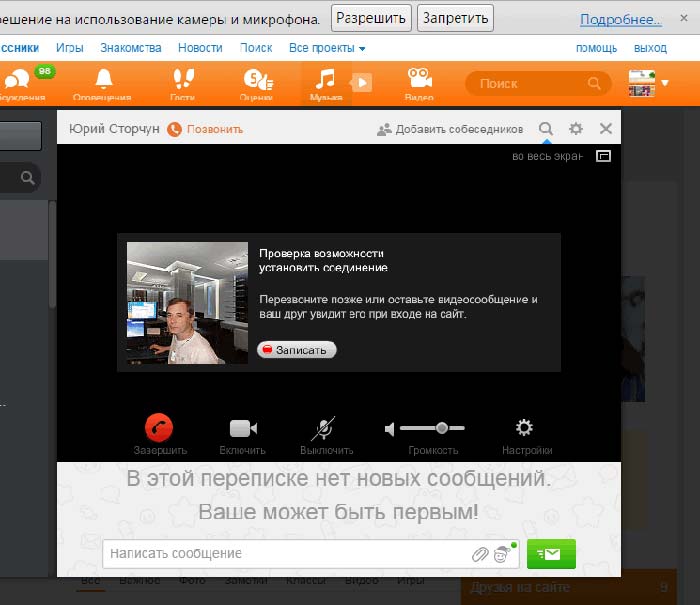The image size is (700, 605).
Task: Open call settings gear under video
Action: click(525, 428)
